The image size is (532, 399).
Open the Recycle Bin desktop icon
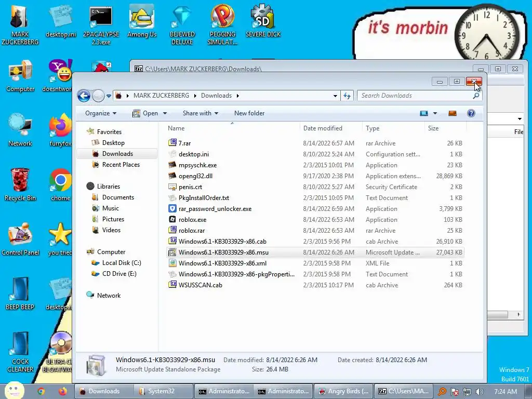click(x=20, y=184)
